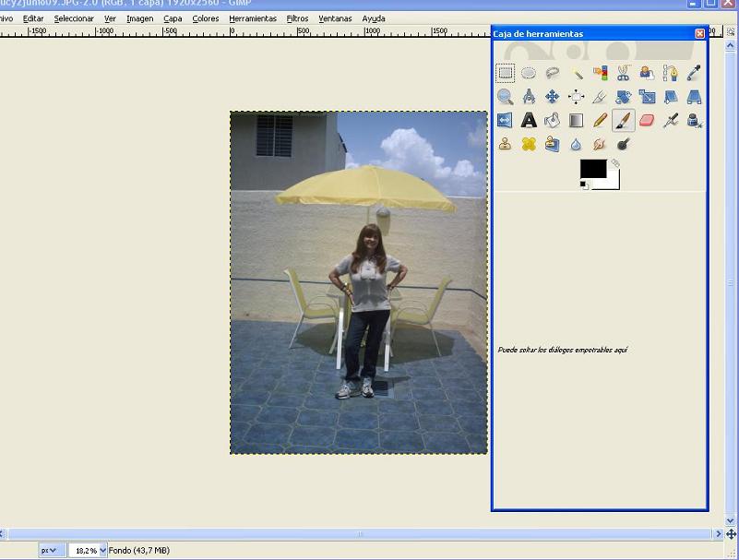
Task: Swap foreground and background colors
Action: [615, 163]
